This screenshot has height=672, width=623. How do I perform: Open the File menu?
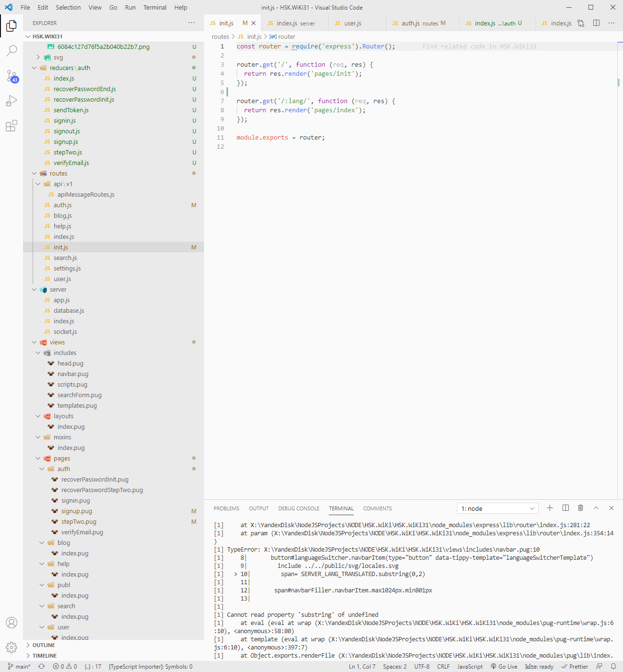(25, 7)
